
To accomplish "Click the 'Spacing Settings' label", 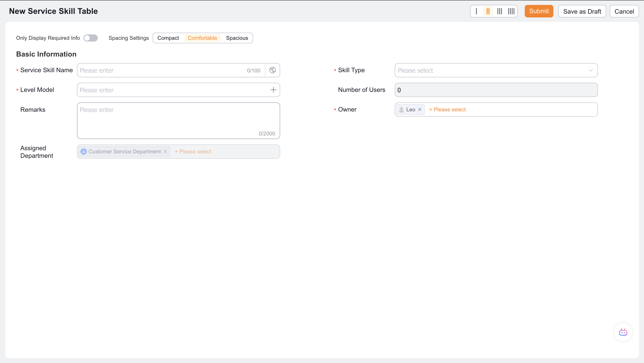I will (128, 38).
